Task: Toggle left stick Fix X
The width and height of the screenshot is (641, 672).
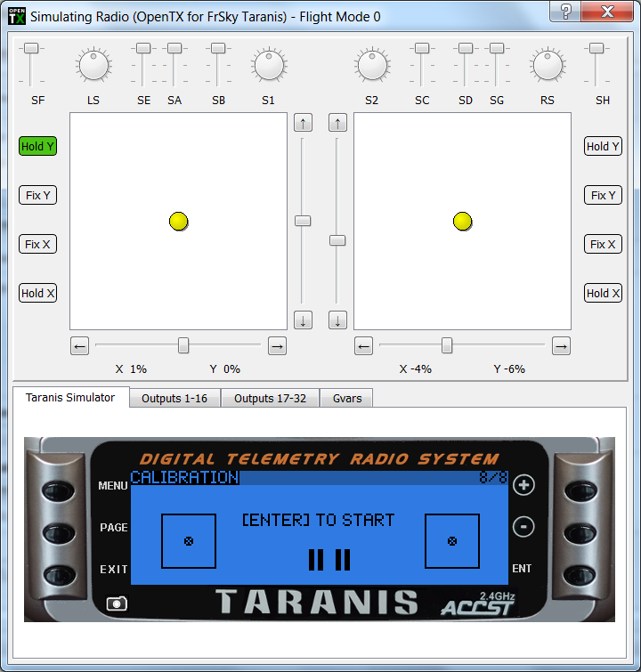Action: click(37, 244)
